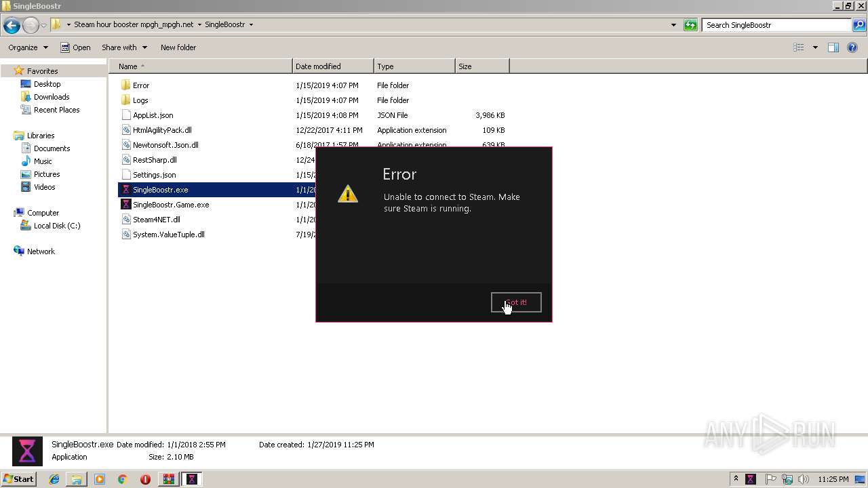Viewport: 868px width, 488px height.
Task: Open Explorer help question mark icon
Action: [853, 47]
